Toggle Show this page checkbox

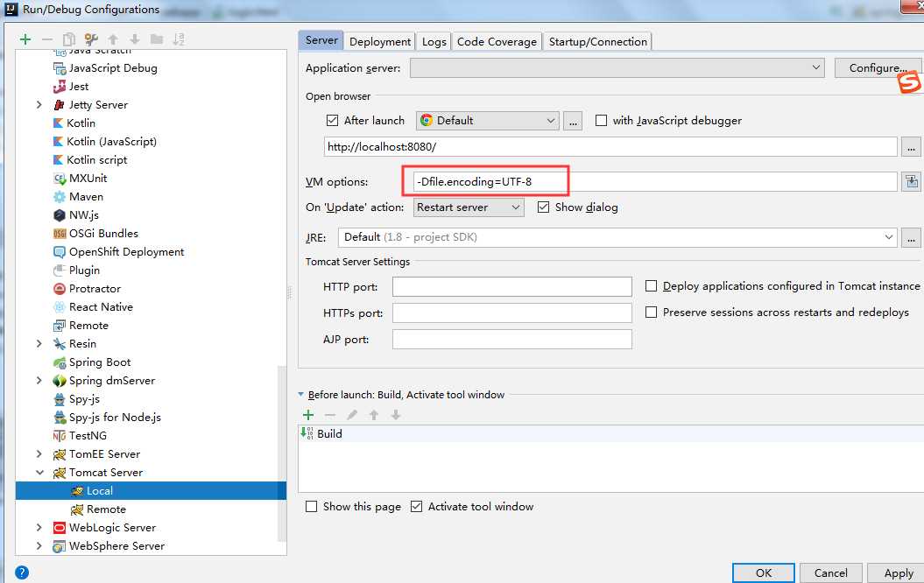[x=312, y=507]
